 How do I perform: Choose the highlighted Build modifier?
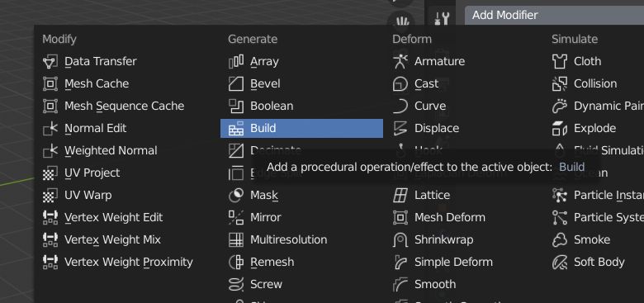click(302, 129)
